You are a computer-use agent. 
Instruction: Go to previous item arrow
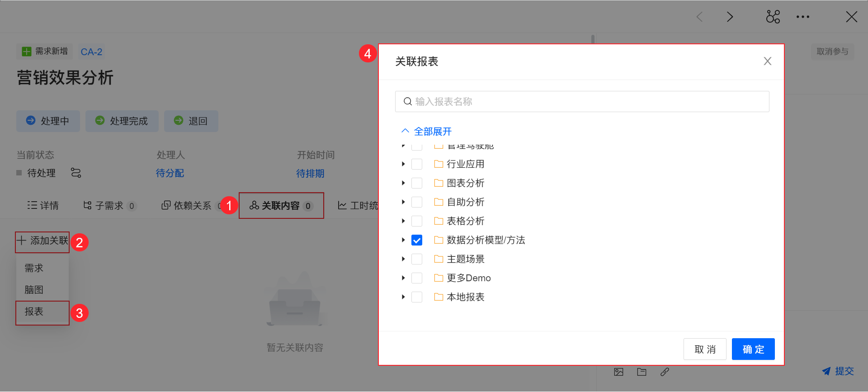[x=699, y=17]
